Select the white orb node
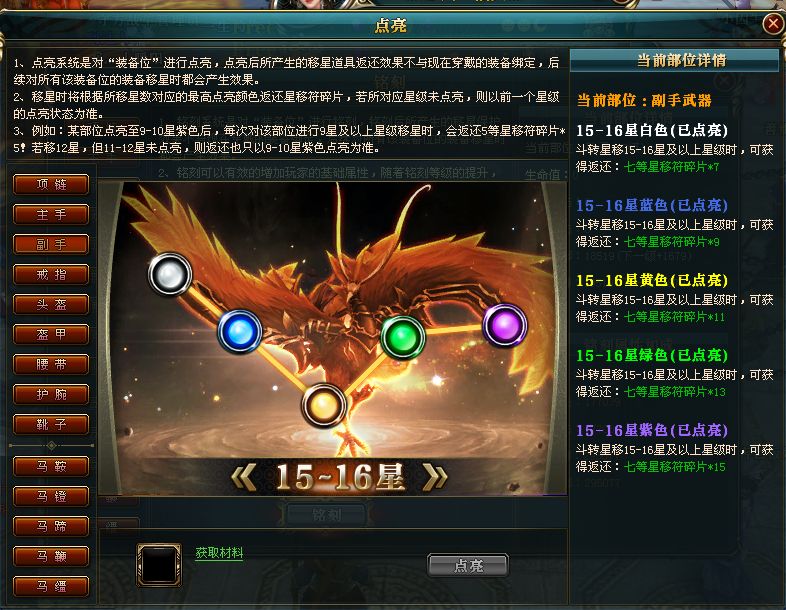The image size is (786, 610). (x=170, y=274)
